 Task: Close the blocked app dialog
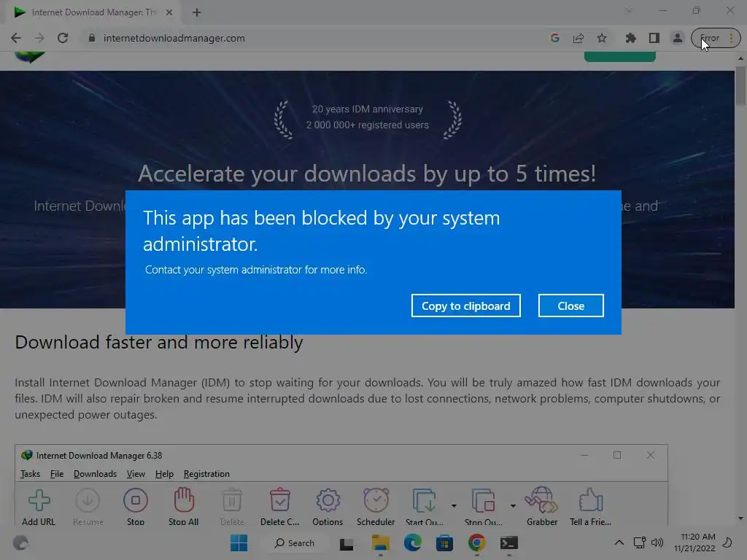[570, 306]
